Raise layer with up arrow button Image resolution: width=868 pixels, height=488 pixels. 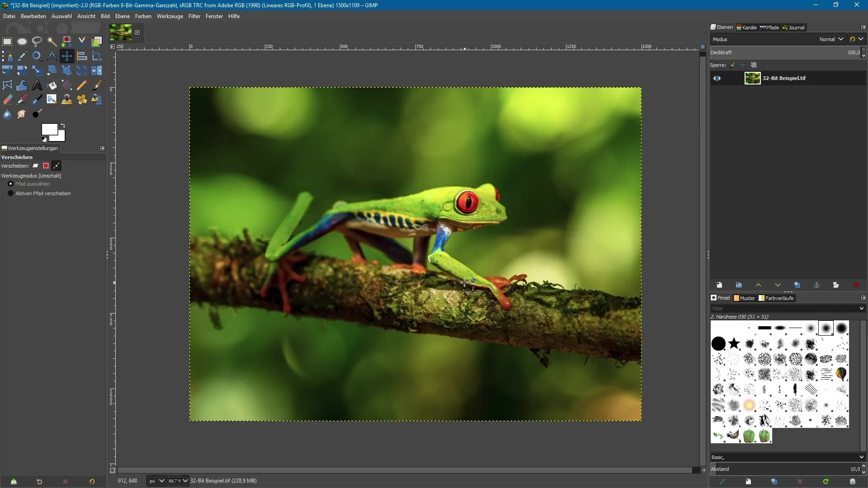coord(758,285)
